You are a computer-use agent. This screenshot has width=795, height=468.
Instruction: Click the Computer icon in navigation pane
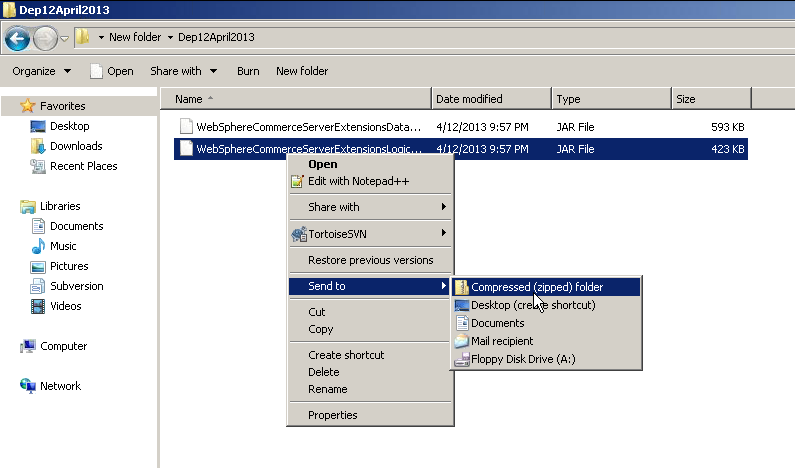click(28, 346)
